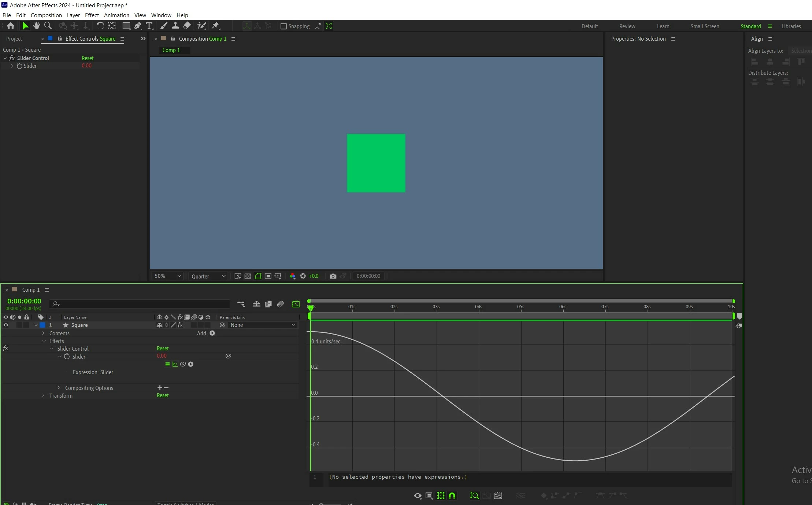Open the Animation menu
Screen dimensions: 812x505
click(x=116, y=15)
